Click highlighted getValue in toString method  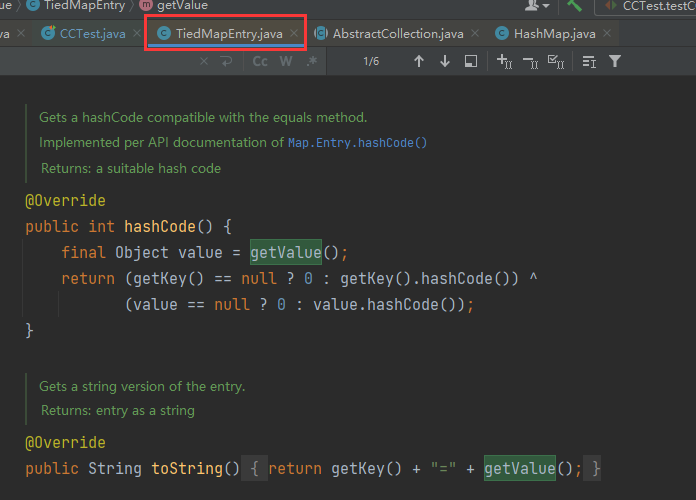[520, 468]
